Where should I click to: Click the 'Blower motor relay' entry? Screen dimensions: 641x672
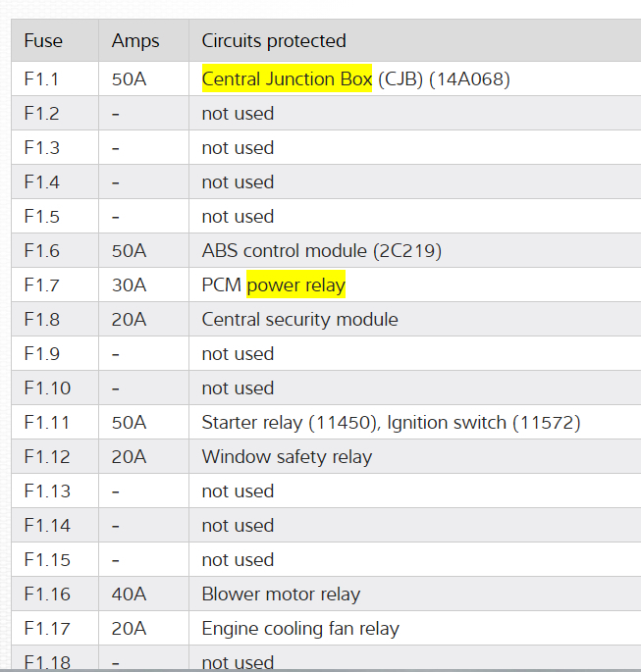[281, 594]
